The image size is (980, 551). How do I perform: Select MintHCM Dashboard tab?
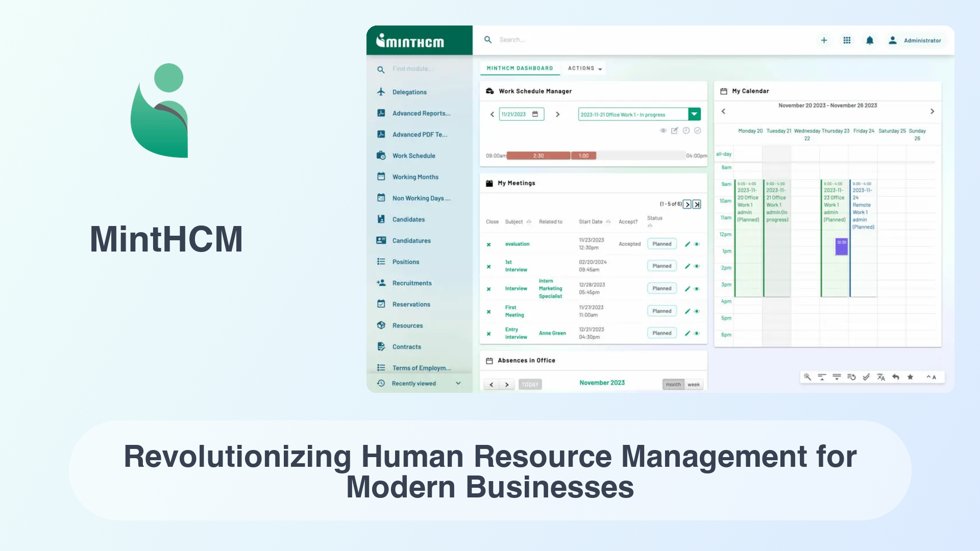[520, 68]
